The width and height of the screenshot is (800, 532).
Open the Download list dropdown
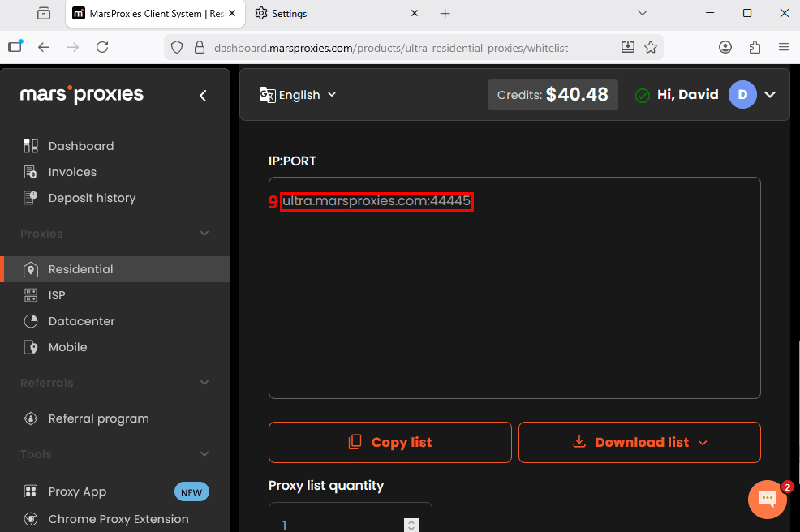point(639,442)
